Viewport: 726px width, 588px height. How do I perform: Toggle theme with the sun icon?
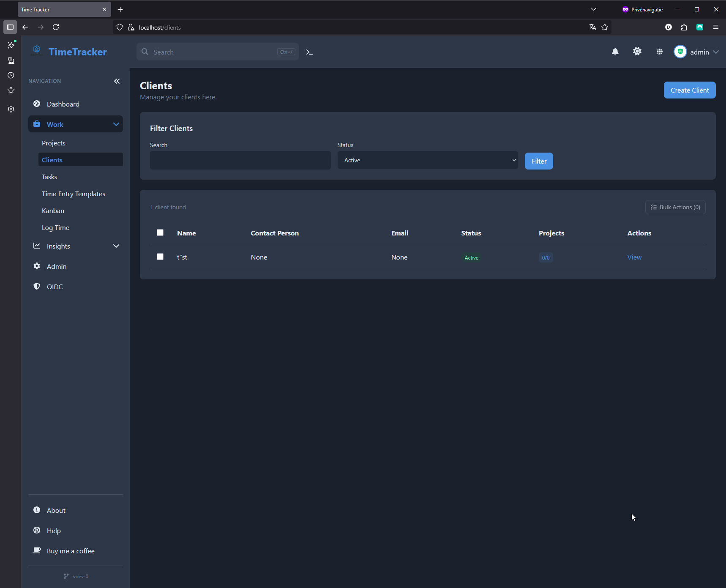(x=637, y=52)
